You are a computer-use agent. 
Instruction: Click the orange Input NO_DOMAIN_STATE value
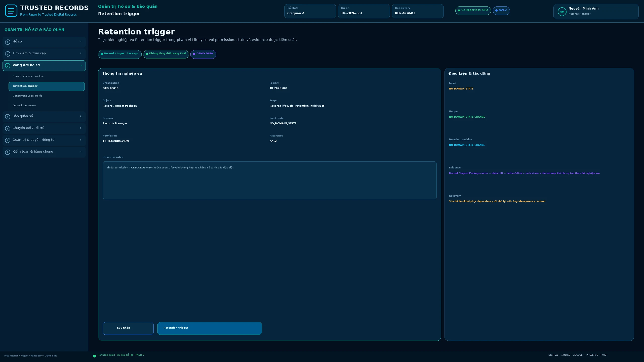coord(461,89)
